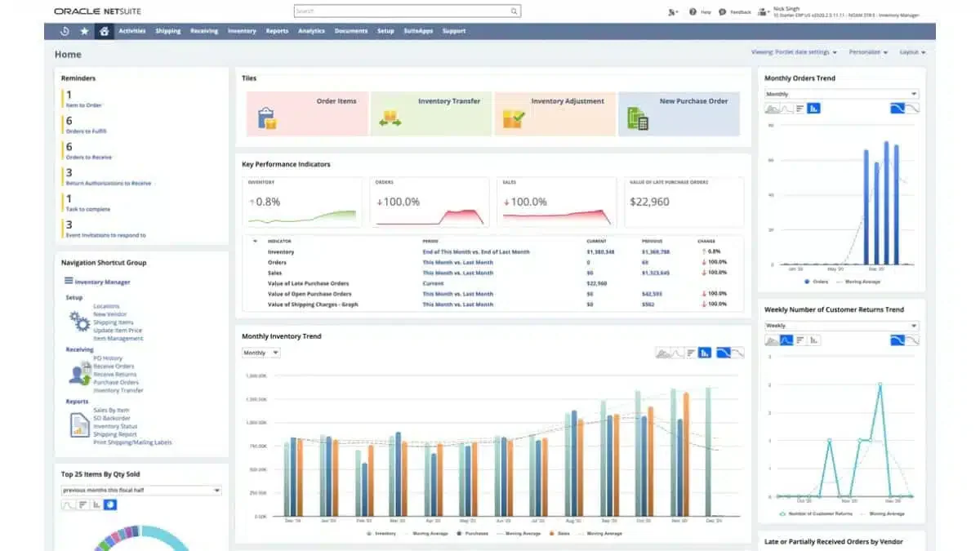Select column chart in Monthly Inventory Trend
This screenshot has height=551, width=980.
tap(705, 353)
